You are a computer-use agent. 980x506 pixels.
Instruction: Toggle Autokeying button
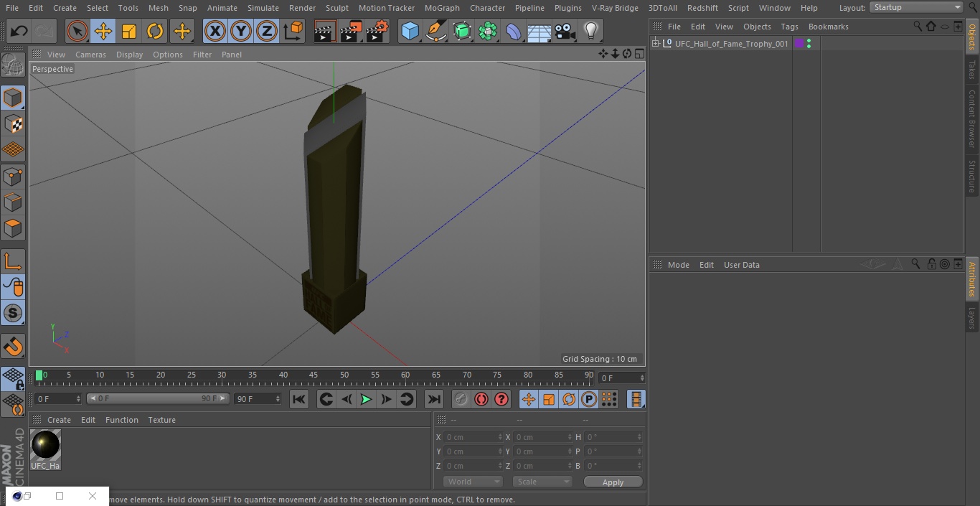point(481,399)
